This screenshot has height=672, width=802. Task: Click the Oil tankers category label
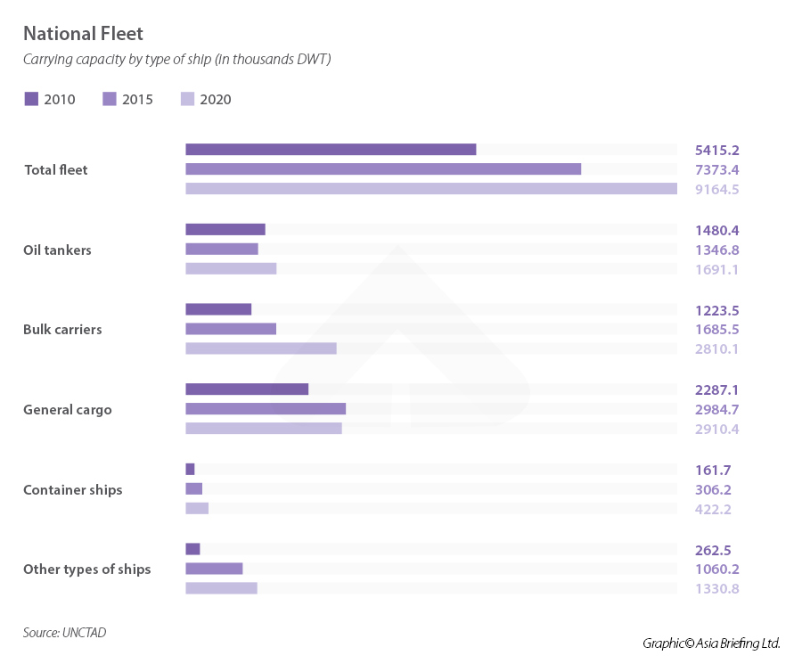pyautogui.click(x=57, y=250)
